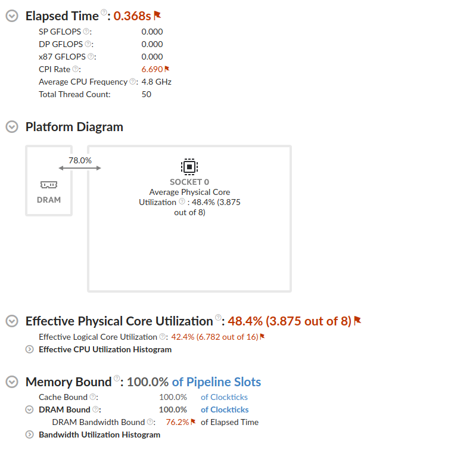Collapse the Elapsed Time section
Image resolution: width=476 pixels, height=456 pixels.
coord(11,16)
